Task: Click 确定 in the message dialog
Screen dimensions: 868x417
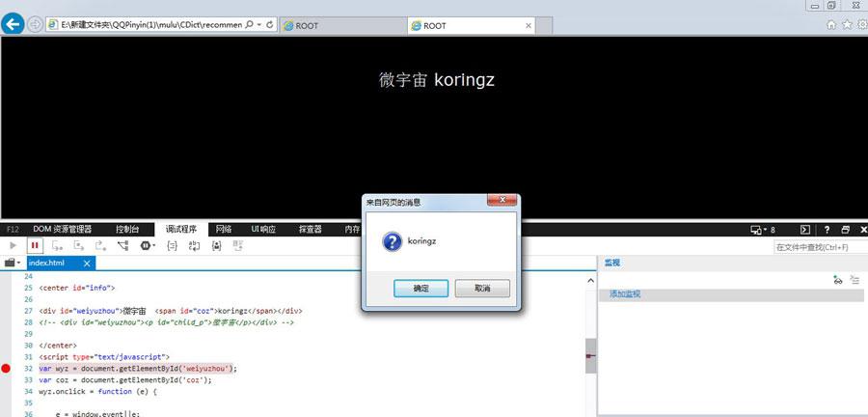Action: click(x=420, y=289)
